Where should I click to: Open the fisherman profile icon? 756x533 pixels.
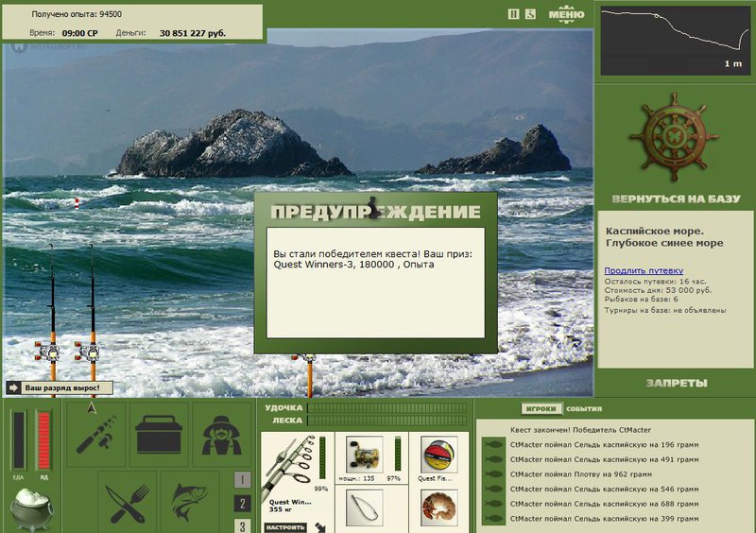point(222,434)
